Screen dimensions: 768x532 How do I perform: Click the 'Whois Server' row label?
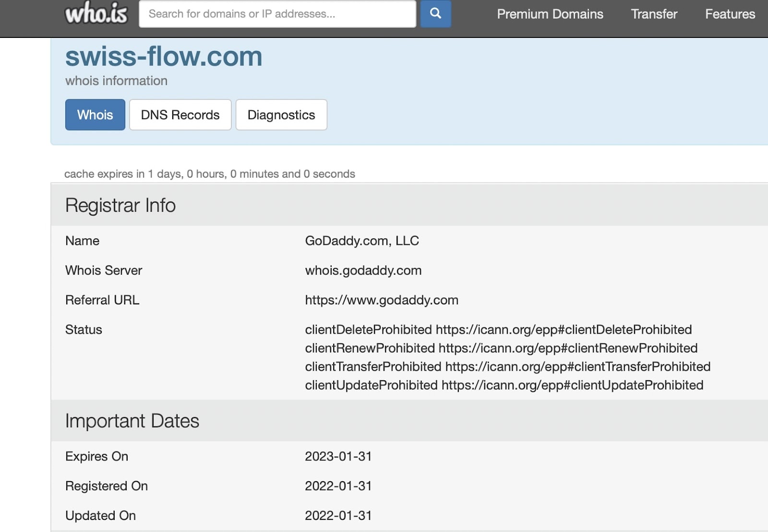[104, 270]
